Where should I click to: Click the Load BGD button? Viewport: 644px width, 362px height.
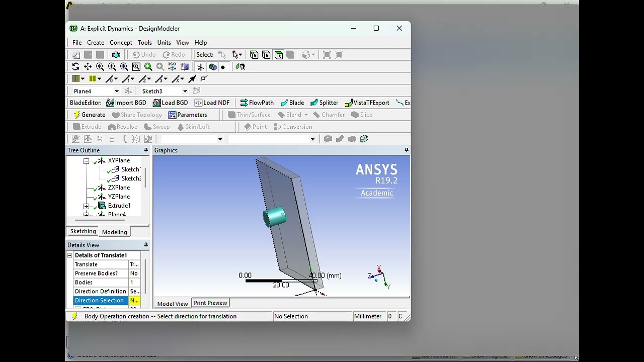click(x=171, y=103)
